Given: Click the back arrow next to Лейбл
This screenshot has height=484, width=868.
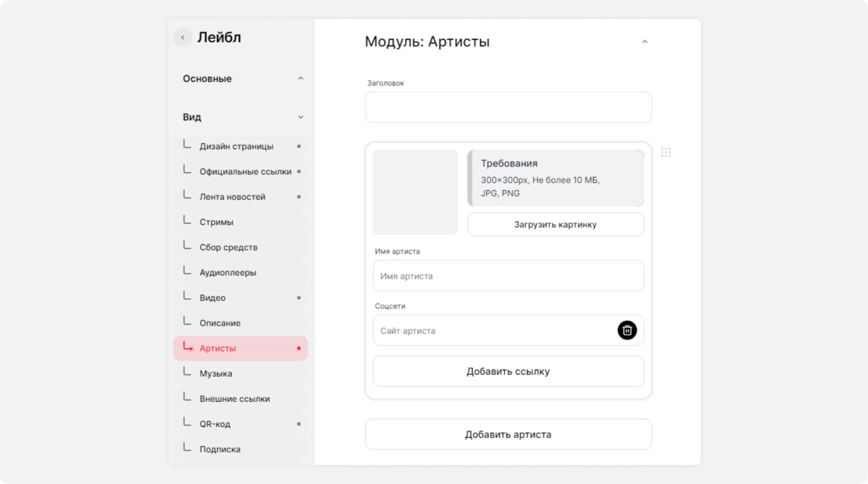Looking at the screenshot, I should [x=183, y=37].
